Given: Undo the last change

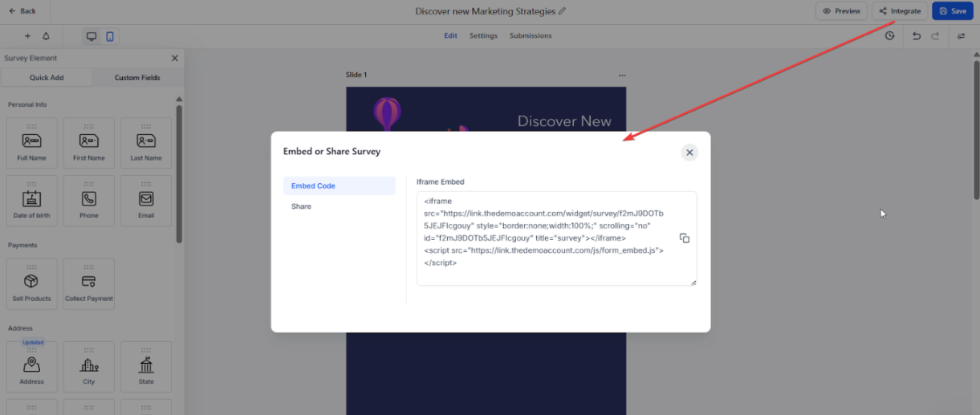Looking at the screenshot, I should [916, 36].
